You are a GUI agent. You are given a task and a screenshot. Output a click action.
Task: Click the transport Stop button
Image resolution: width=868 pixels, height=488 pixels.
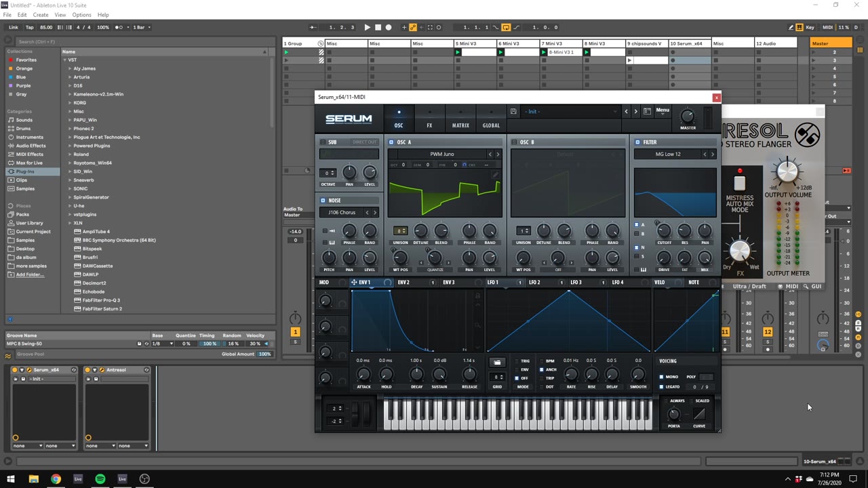[x=378, y=27]
